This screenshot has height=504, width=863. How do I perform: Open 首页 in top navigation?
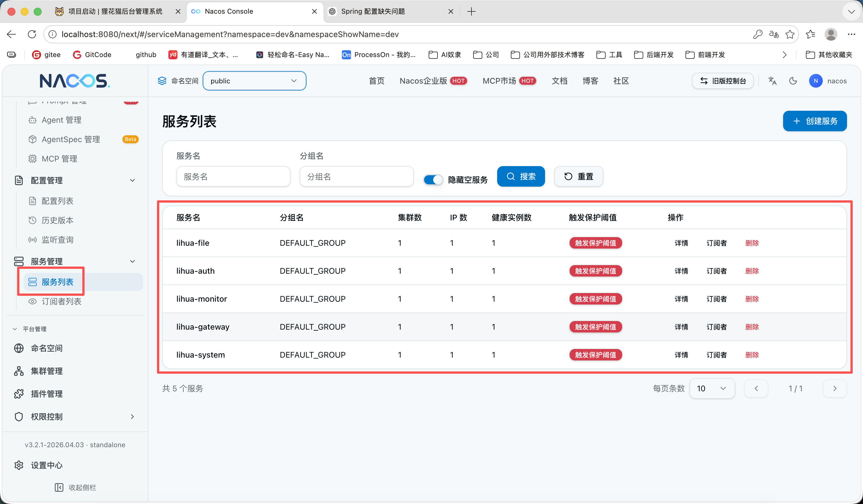click(x=376, y=81)
